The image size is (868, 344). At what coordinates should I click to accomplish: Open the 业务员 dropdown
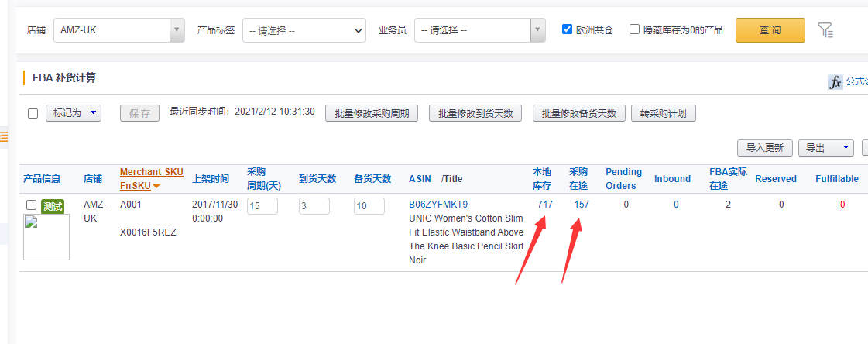pyautogui.click(x=480, y=30)
